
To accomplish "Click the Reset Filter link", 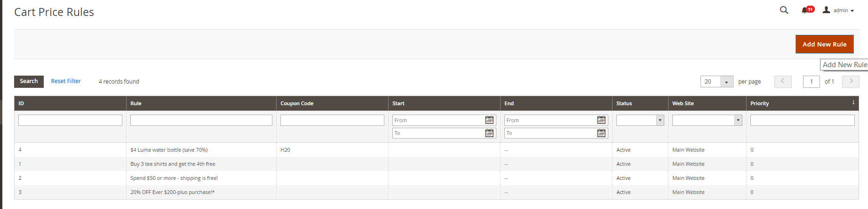I will tap(66, 81).
